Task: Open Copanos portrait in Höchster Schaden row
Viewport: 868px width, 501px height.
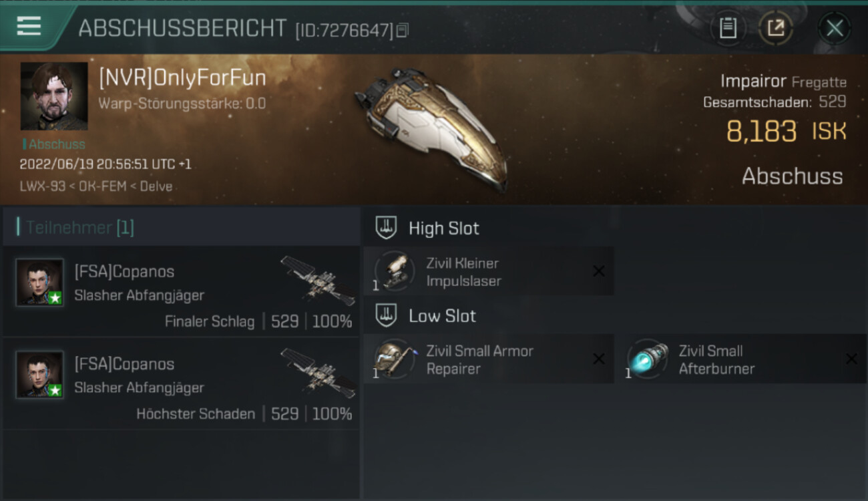Action: pyautogui.click(x=40, y=375)
